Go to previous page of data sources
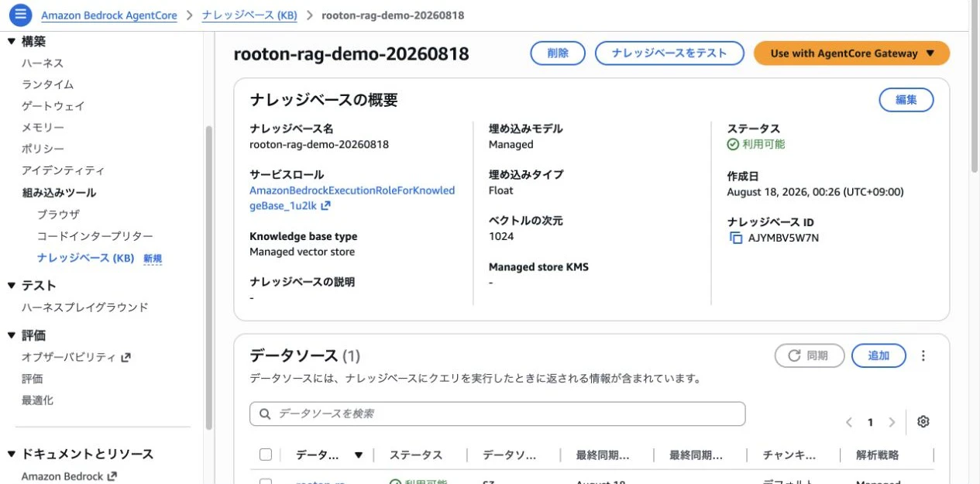Viewport: 980px width, 484px height. point(849,422)
